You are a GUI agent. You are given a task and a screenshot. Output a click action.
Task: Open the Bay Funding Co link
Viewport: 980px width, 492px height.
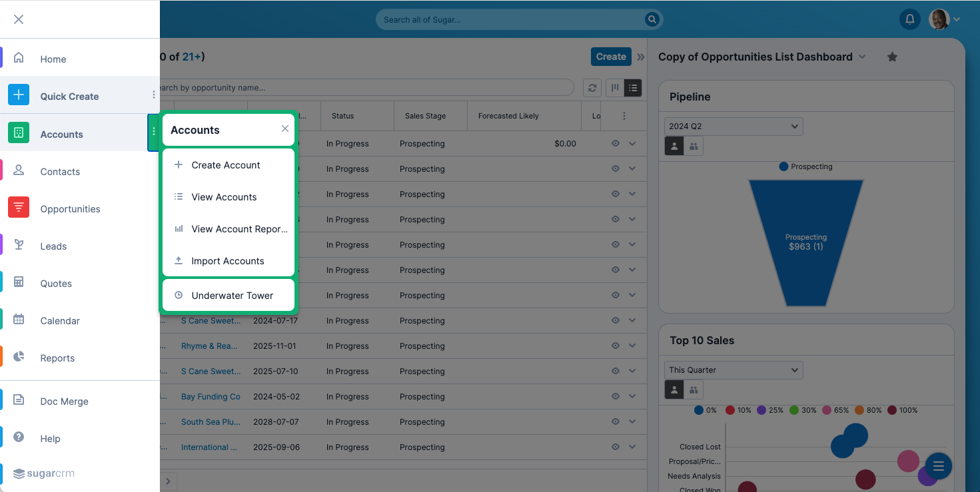click(x=211, y=397)
